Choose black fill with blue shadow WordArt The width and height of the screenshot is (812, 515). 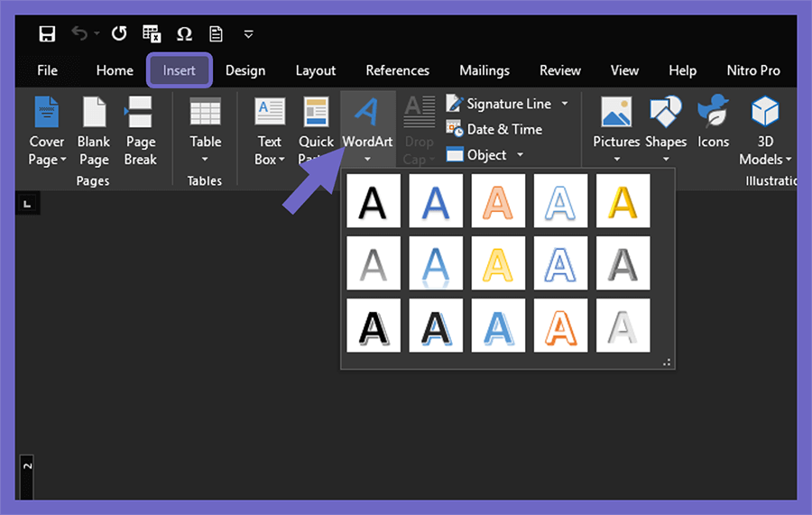(436, 326)
